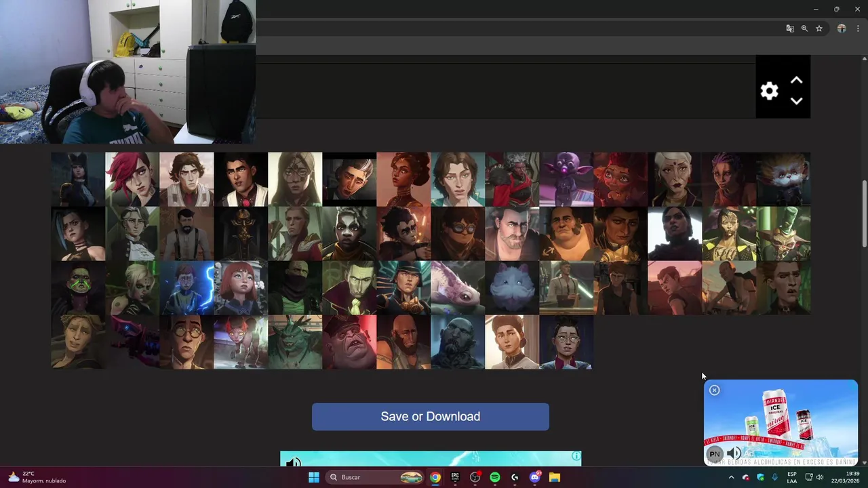Select the grey-bearded Vander portrait
This screenshot has height=488, width=868.
512,233
